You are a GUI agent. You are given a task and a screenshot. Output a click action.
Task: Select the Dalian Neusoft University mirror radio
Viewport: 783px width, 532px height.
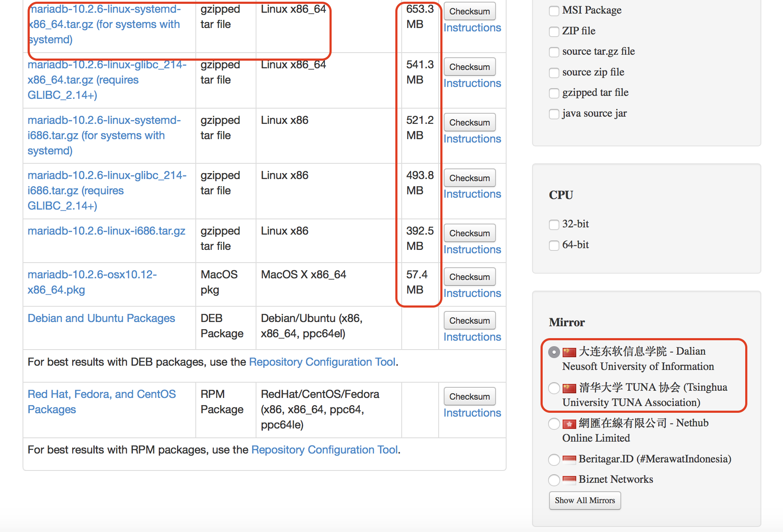(554, 352)
